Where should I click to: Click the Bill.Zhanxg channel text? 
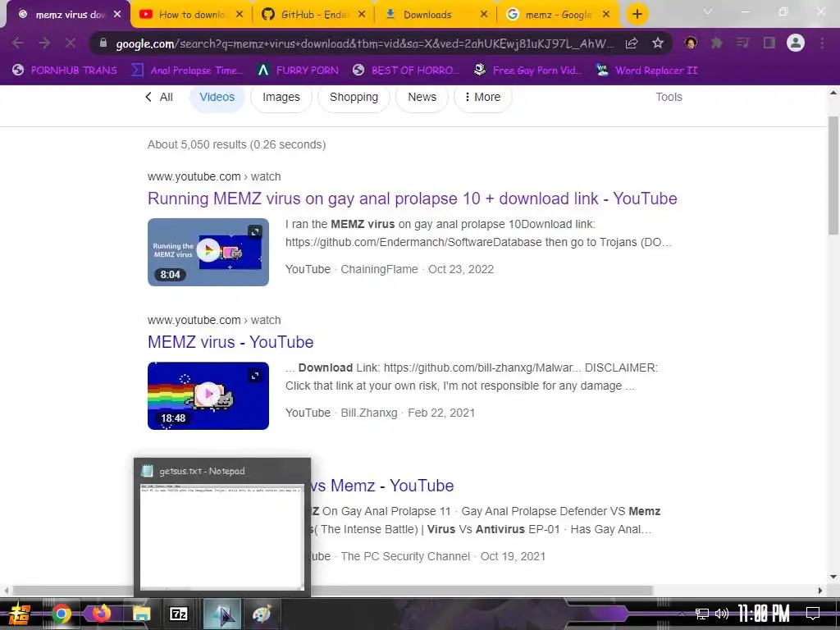369,413
